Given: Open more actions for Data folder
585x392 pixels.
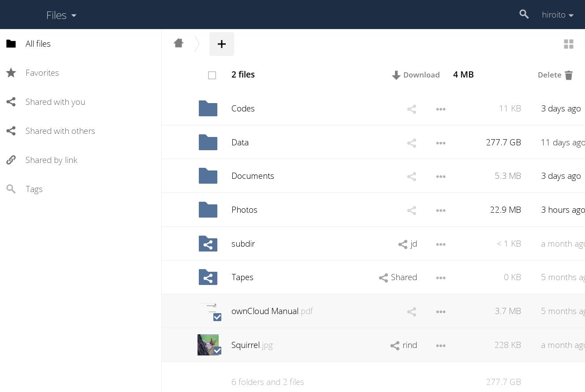Looking at the screenshot, I should pyautogui.click(x=440, y=143).
